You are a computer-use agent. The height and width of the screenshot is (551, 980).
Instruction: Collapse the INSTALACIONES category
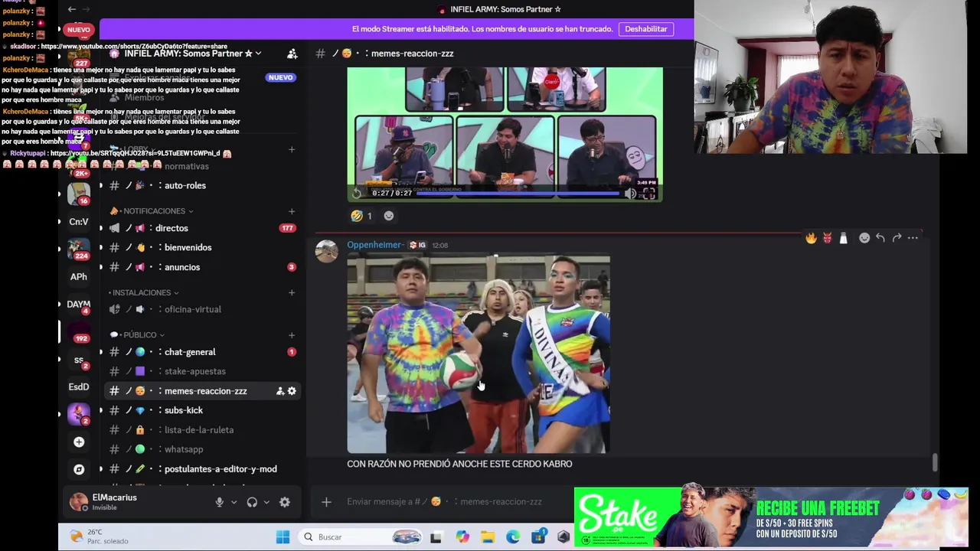pos(144,292)
